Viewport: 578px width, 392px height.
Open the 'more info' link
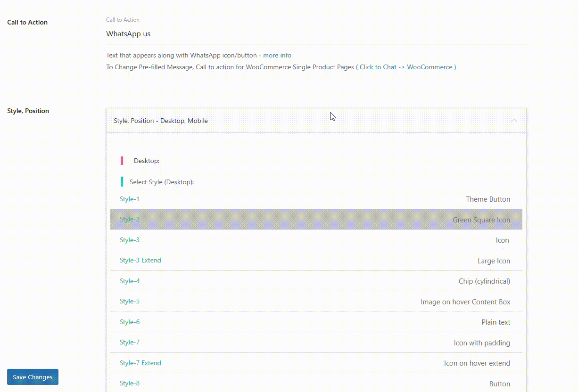[277, 55]
